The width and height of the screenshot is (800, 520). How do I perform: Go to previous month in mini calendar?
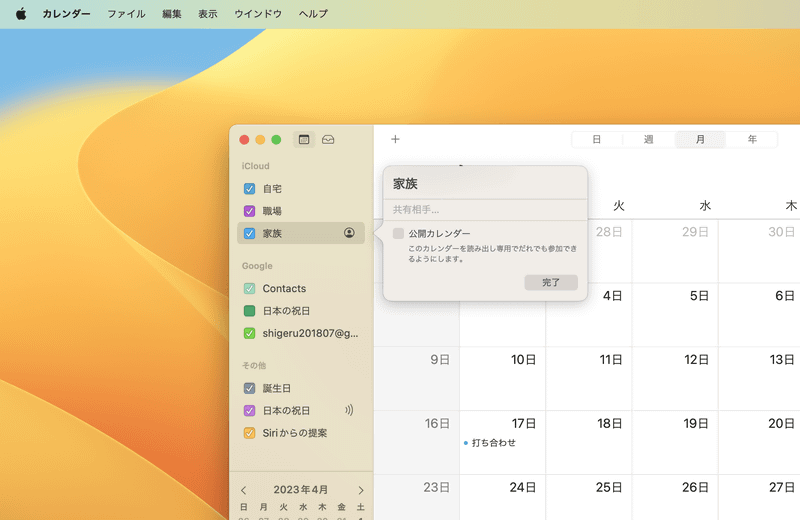pos(243,490)
